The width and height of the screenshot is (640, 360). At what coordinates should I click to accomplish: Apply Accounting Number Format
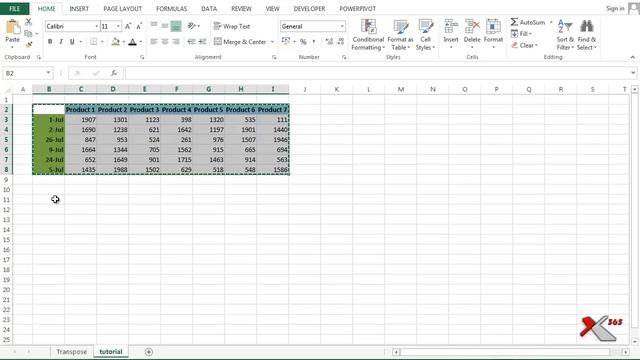(286, 41)
